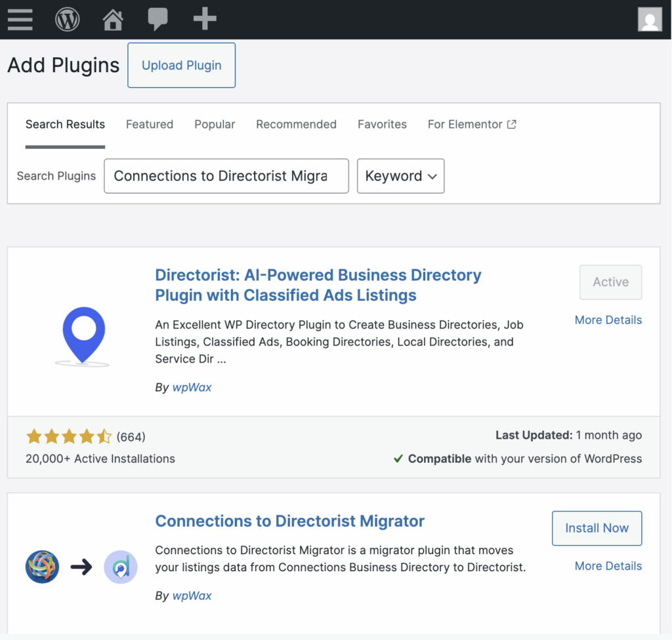Click the '20,000+ Active Installations' text
Viewport: 672px width, 640px height.
click(x=100, y=459)
